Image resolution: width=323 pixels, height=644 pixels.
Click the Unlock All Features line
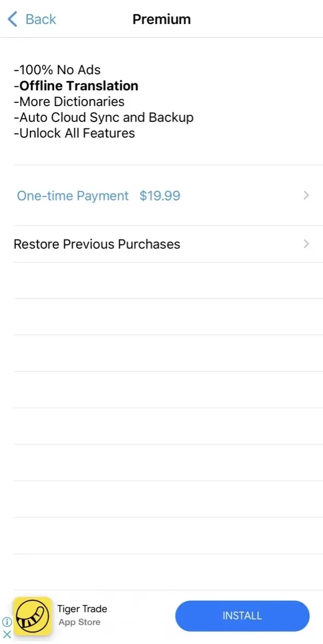click(74, 133)
